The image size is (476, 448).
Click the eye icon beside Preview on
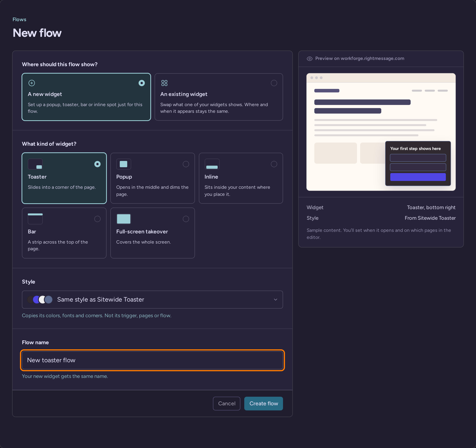click(x=310, y=59)
